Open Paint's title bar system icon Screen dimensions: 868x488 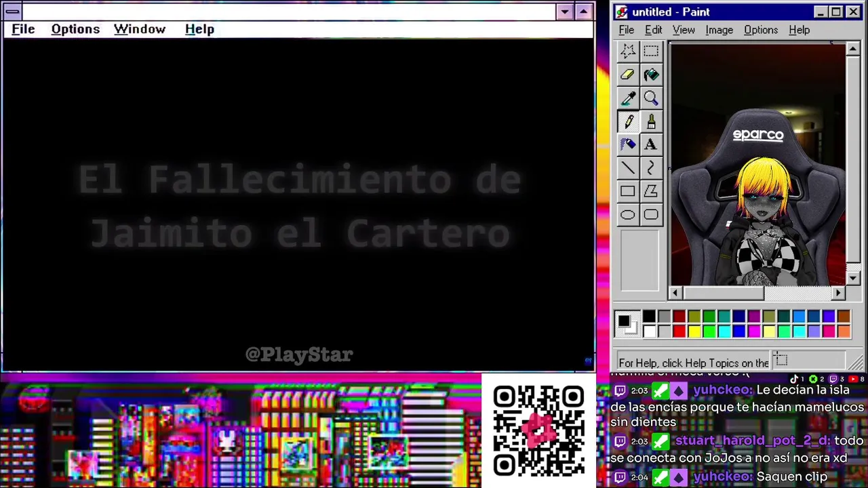tap(622, 12)
